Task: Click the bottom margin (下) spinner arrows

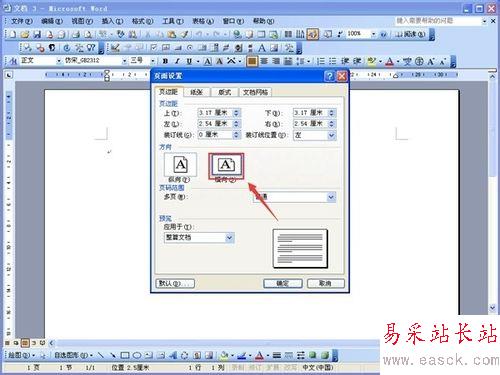Action: pos(331,113)
